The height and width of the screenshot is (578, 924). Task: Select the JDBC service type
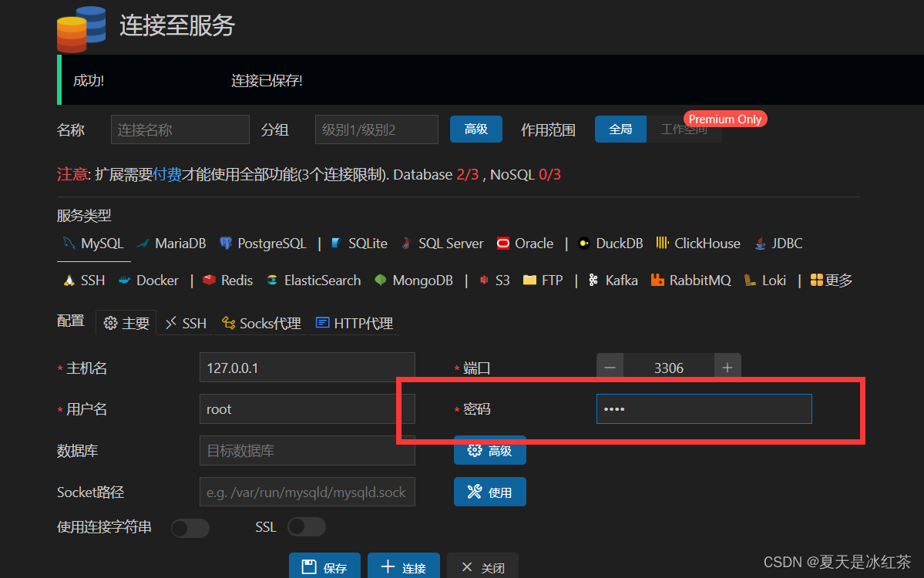(778, 244)
